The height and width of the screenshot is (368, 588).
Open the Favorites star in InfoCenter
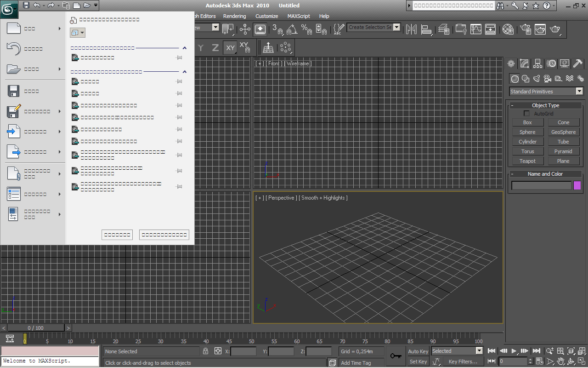coord(536,6)
